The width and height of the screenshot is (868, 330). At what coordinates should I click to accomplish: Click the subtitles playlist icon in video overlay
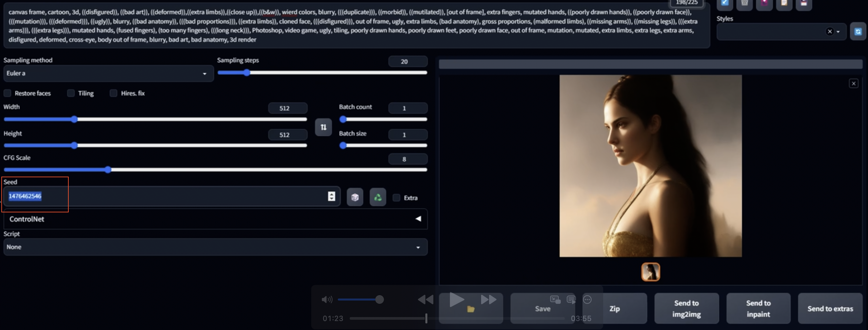coord(571,300)
